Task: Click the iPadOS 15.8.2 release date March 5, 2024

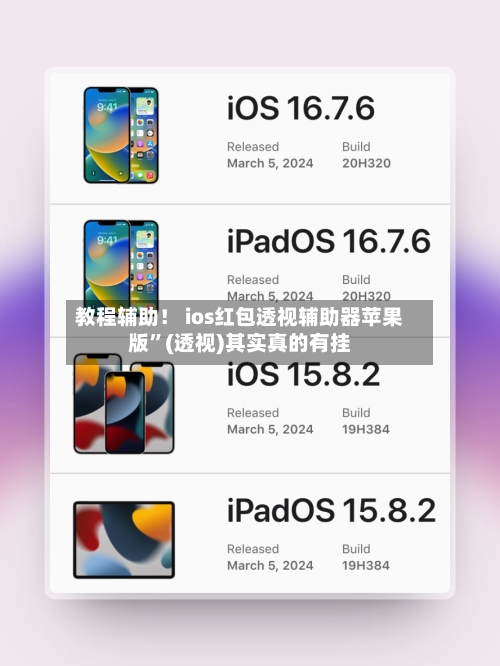Action: click(270, 565)
